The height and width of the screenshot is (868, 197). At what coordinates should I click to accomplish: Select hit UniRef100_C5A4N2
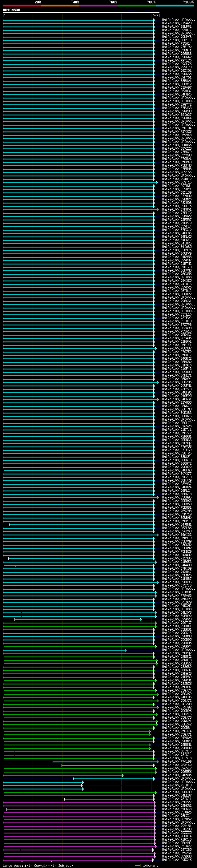tap(177, 843)
